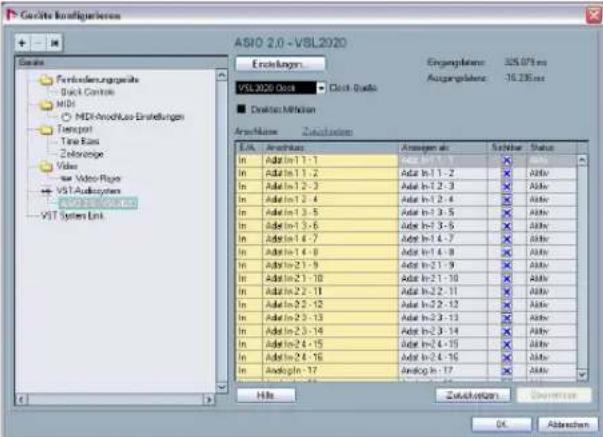Click the Video-Player icon in tree
The height and width of the screenshot is (437, 603).
pos(66,178)
